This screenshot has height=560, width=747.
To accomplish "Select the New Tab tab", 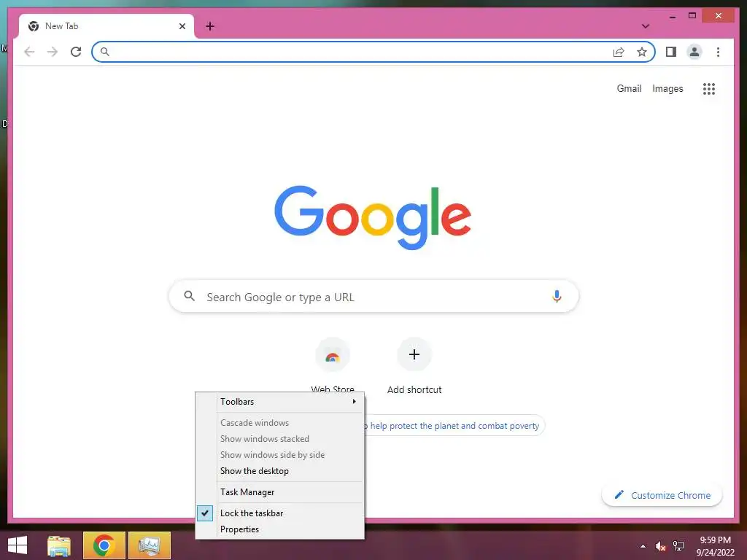I will click(107, 26).
